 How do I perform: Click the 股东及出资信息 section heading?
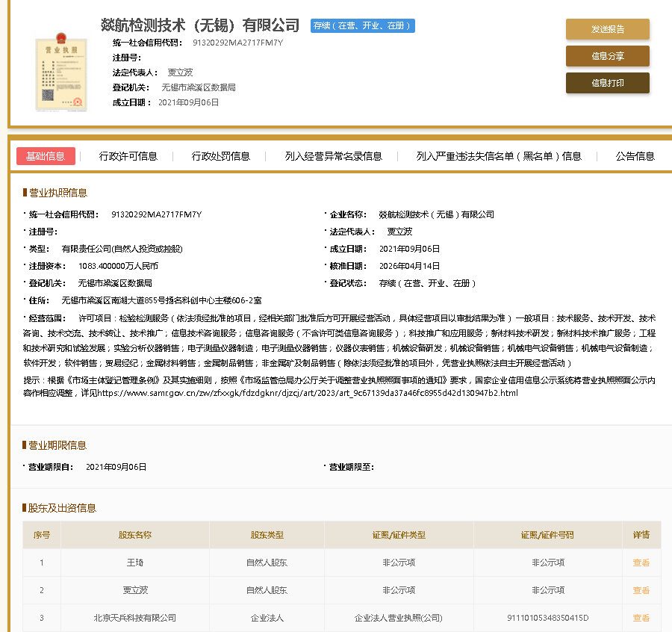click(62, 508)
